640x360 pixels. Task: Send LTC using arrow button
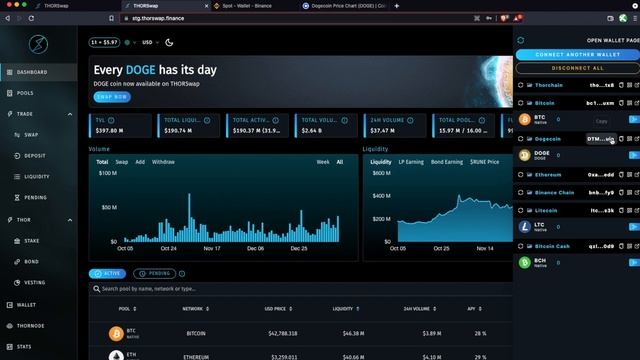point(634,227)
